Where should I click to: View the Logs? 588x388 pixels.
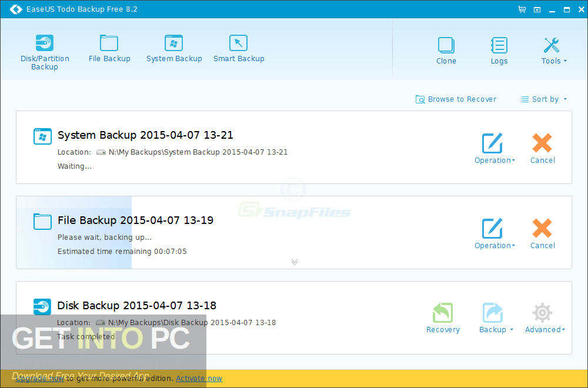pos(499,51)
